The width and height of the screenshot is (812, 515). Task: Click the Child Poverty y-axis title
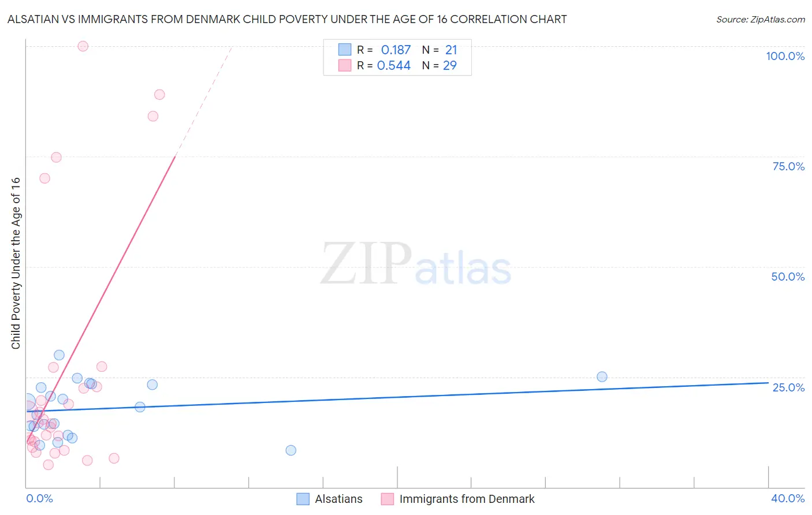coord(16,263)
